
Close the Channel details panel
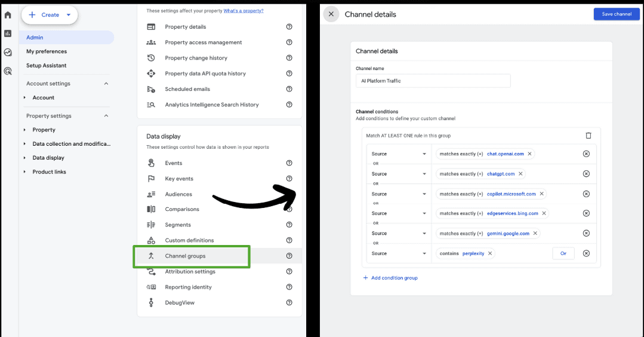pyautogui.click(x=331, y=14)
